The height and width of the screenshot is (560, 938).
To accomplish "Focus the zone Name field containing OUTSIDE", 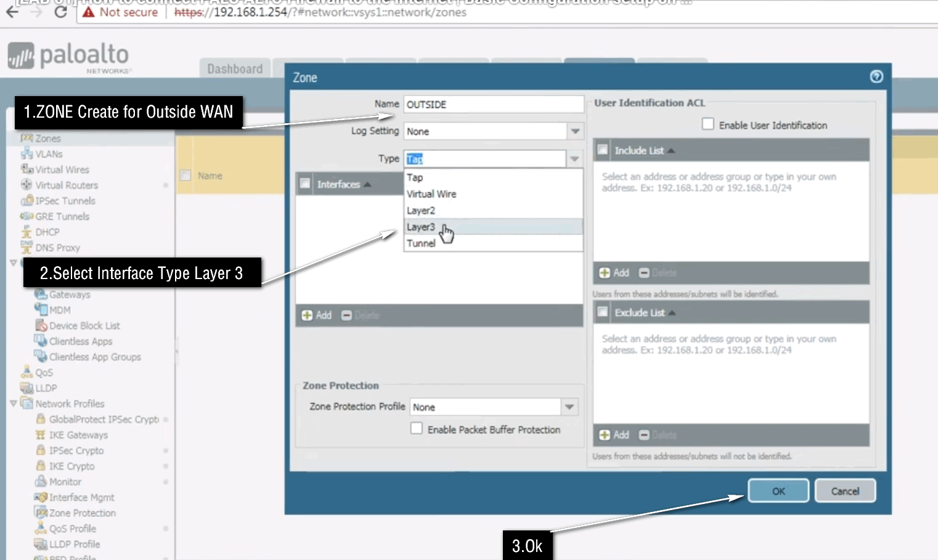I will click(494, 104).
